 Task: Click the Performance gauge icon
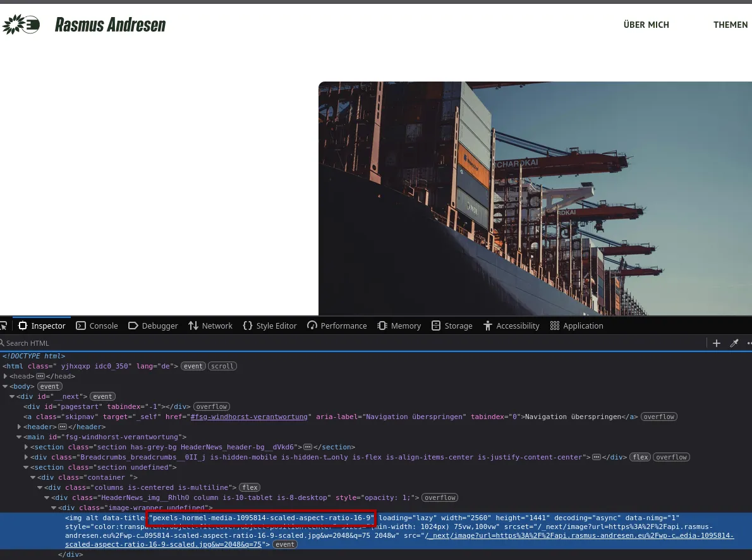pyautogui.click(x=312, y=326)
